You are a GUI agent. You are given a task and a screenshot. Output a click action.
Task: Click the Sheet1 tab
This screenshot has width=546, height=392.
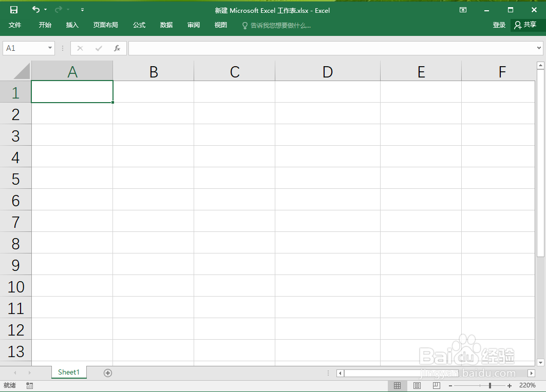pos(69,372)
